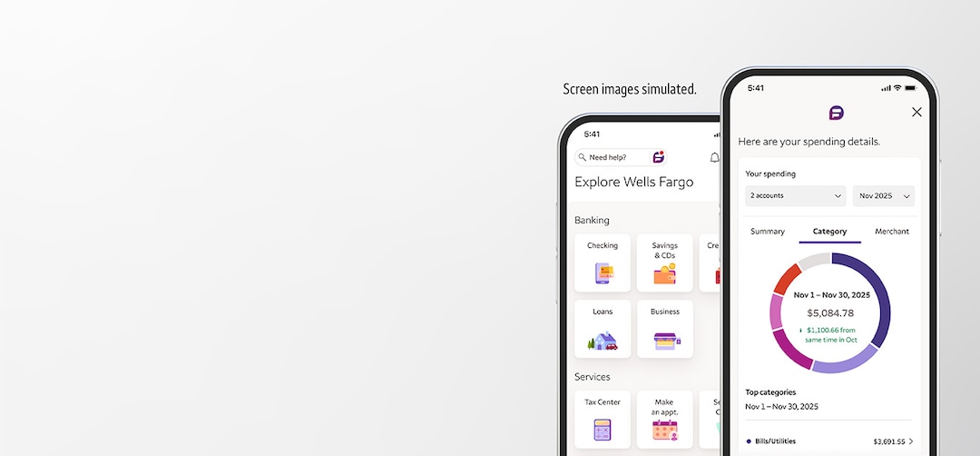Image resolution: width=980 pixels, height=456 pixels.
Task: Tap the Savings & CDs wallet icon
Action: pos(664,273)
